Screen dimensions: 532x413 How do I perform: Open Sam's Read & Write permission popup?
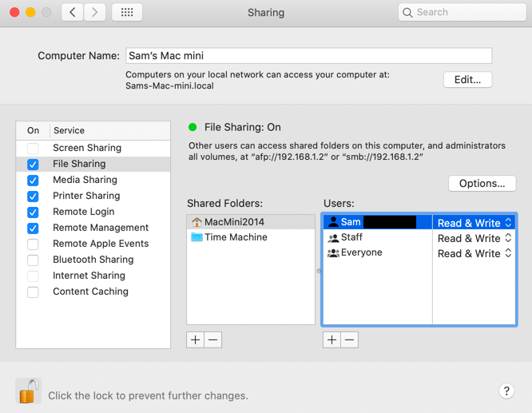[x=474, y=223]
